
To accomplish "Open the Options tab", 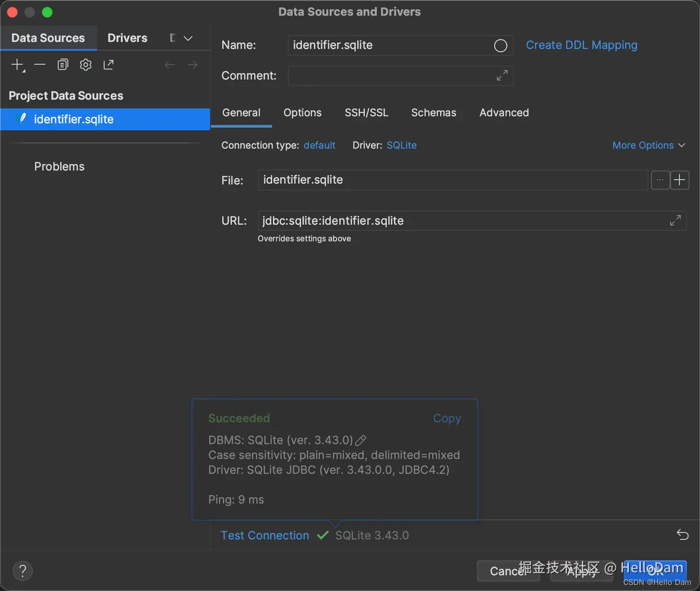I will point(302,113).
